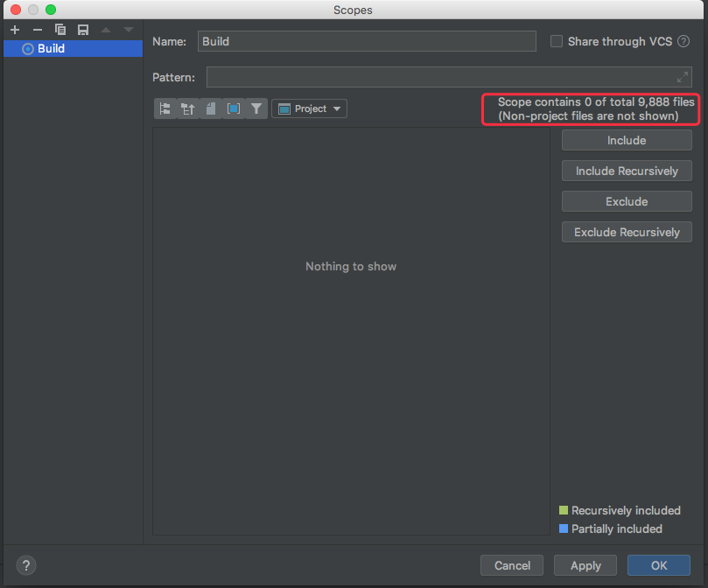This screenshot has width=708, height=588.
Task: Open the Share through VCS help tooltip
Action: [683, 41]
